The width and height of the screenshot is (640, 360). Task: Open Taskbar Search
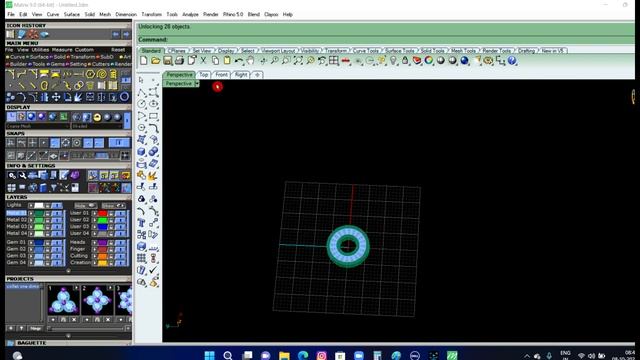point(228,355)
